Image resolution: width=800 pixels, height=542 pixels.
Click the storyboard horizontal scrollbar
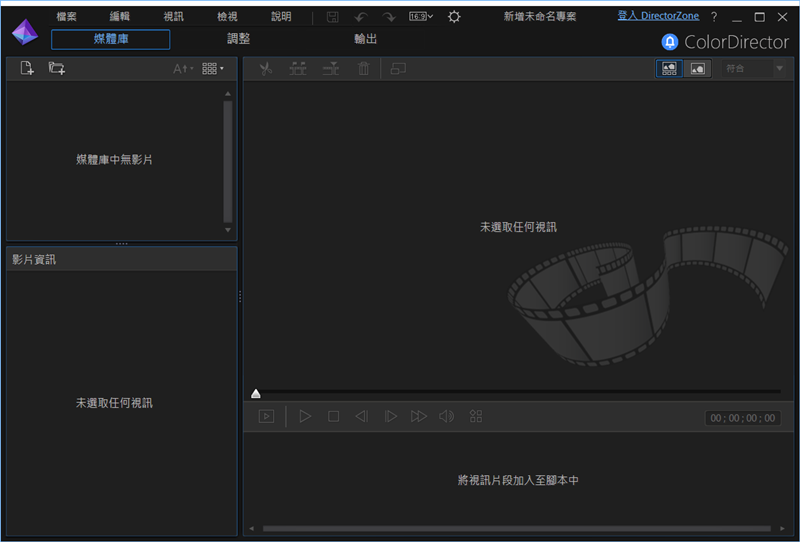tap(516, 529)
